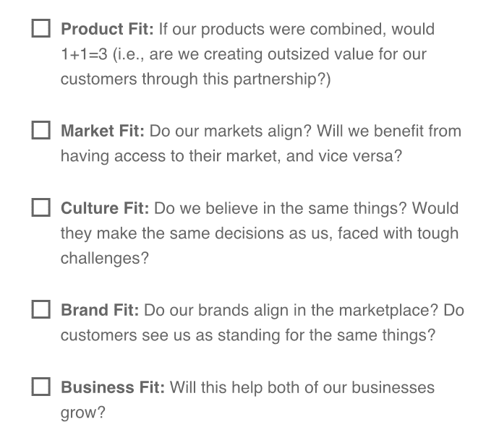Viewport: 499px width, 448px height.
Task: Click the bold "Market Fit:" label
Action: tap(103, 131)
